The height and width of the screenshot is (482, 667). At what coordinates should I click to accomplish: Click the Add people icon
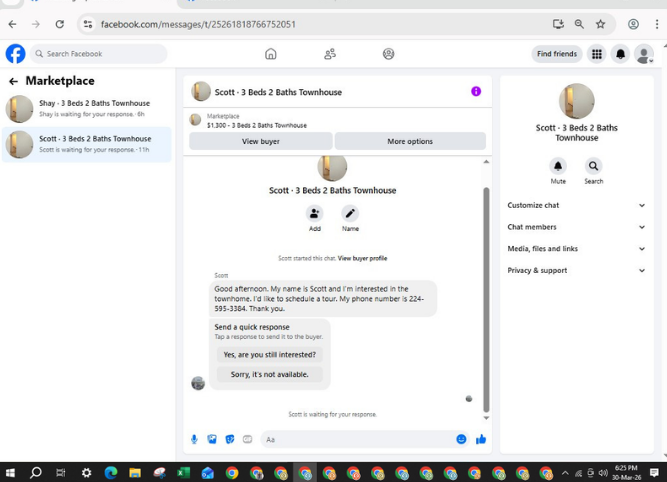click(314, 214)
